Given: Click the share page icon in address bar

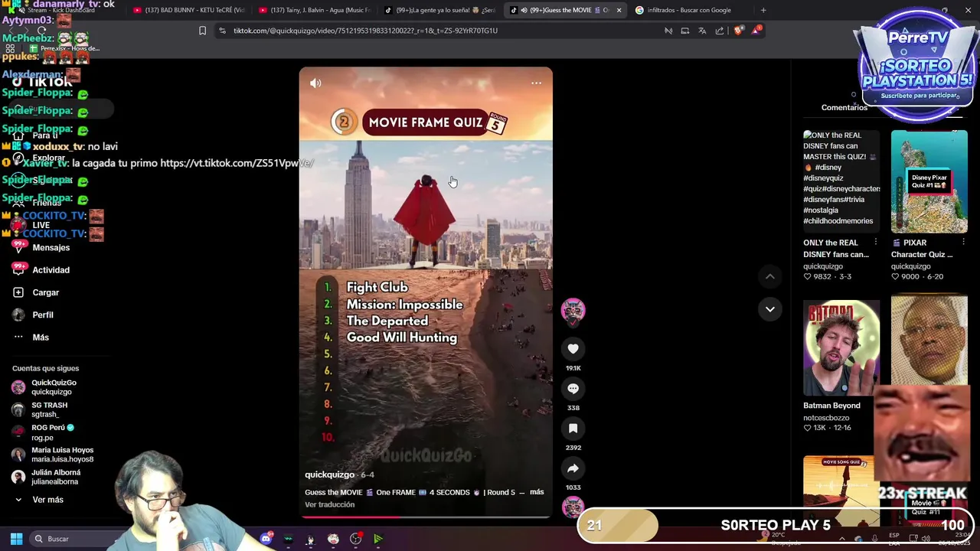Looking at the screenshot, I should pyautogui.click(x=720, y=31).
